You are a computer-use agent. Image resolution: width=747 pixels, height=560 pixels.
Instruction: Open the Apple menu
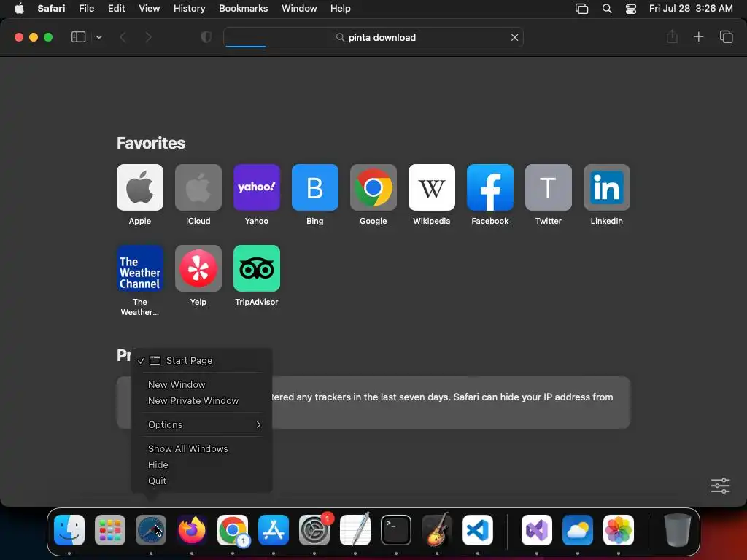19,8
